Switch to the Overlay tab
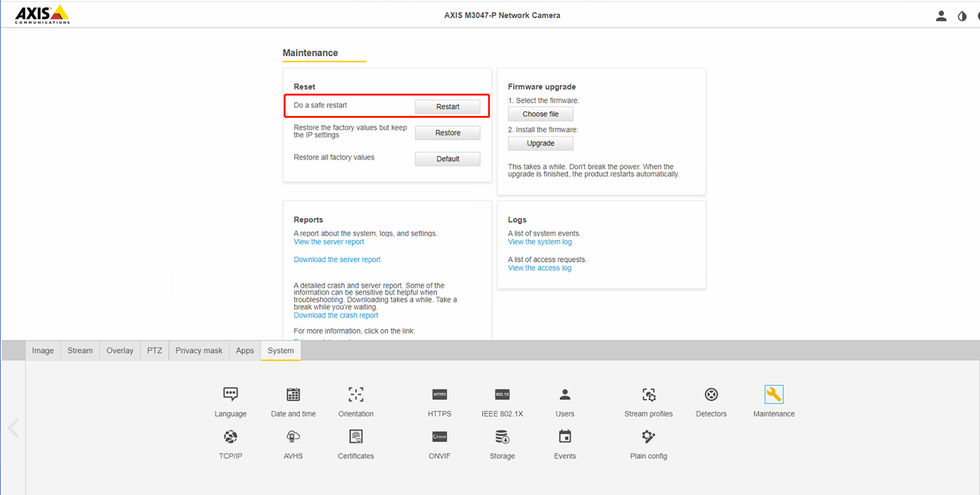 click(x=120, y=350)
